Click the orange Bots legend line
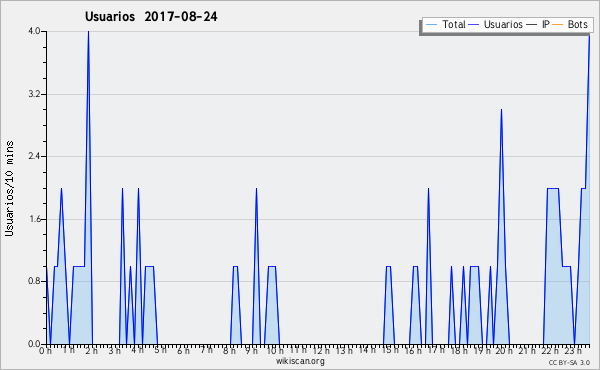The image size is (600, 370). click(558, 25)
